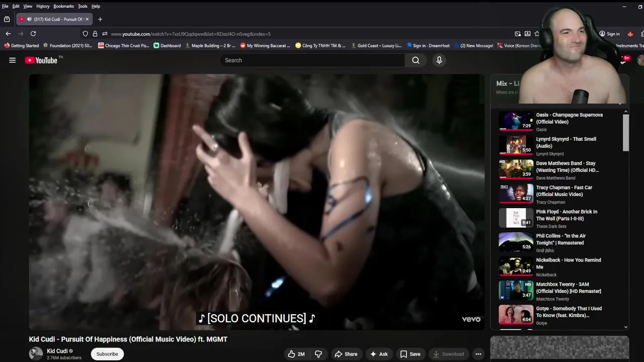Image resolution: width=644 pixels, height=362 pixels.
Task: Open My Winning Baccarat bookmark
Action: 265,46
